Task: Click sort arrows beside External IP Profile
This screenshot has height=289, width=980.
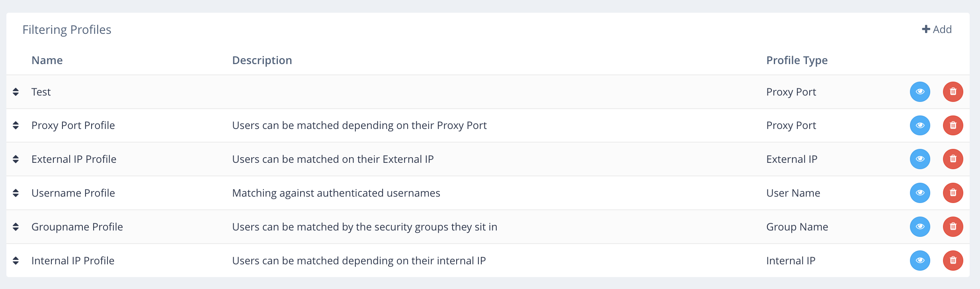Action: tap(16, 159)
